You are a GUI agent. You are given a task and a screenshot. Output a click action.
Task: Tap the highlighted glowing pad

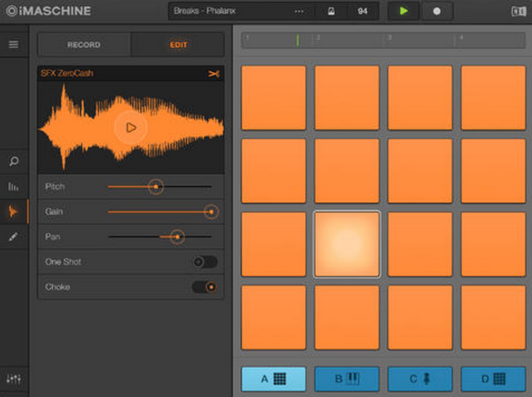click(347, 244)
